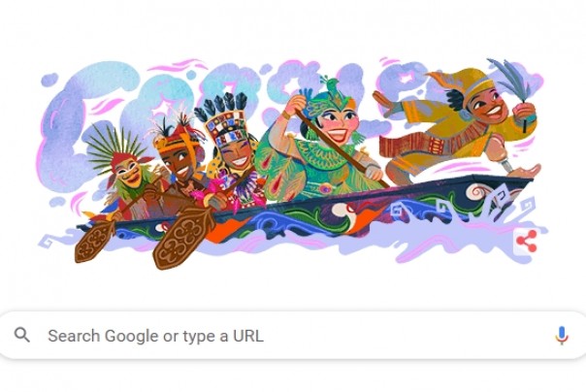Click the blue feather fan held by dancer
This screenshot has height=392, width=586.
512,81
